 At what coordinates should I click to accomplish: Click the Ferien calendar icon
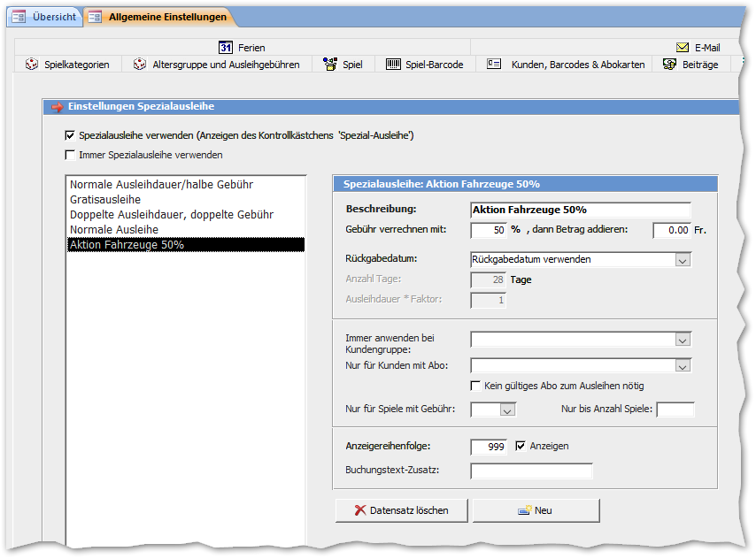pos(226,47)
